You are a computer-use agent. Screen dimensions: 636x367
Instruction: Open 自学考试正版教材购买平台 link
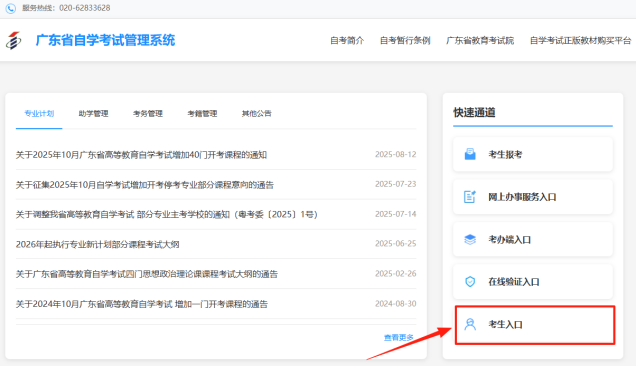[x=580, y=41]
